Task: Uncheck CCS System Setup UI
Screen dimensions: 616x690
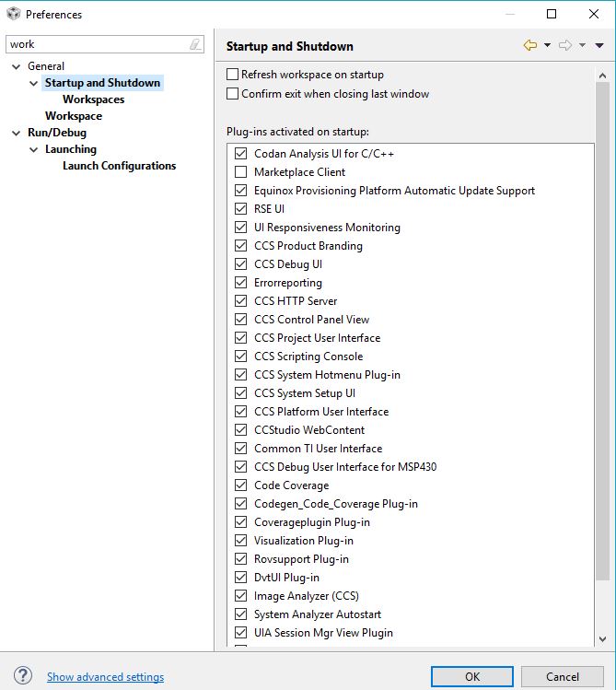Action: (x=240, y=393)
